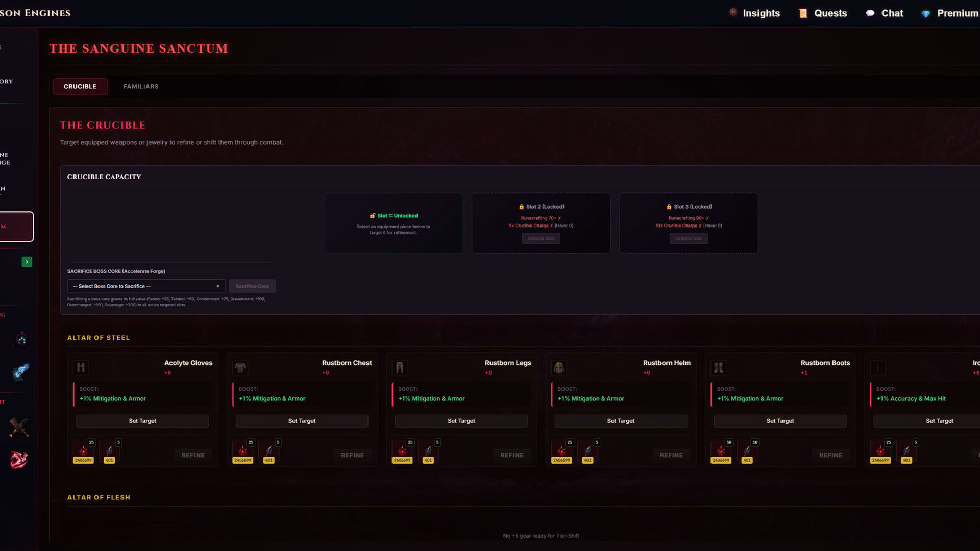
Task: Click Unlock Slot button for Slot 2
Action: click(541, 238)
